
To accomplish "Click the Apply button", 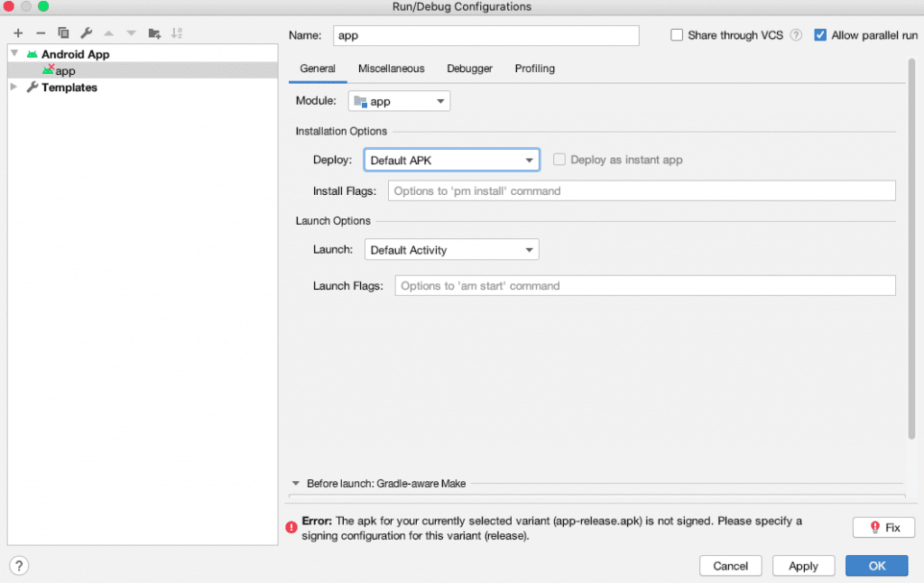I will click(x=803, y=566).
